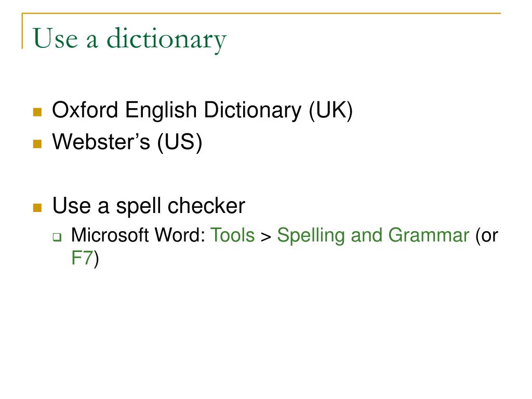Click the green 'Tools' text
This screenshot has width=532, height=399.
[233, 235]
